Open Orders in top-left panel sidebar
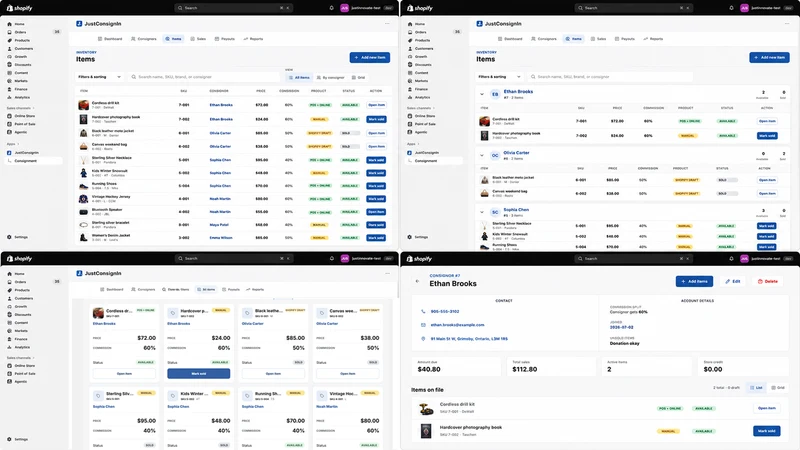Screen dimensions: 800x450 tap(20, 32)
